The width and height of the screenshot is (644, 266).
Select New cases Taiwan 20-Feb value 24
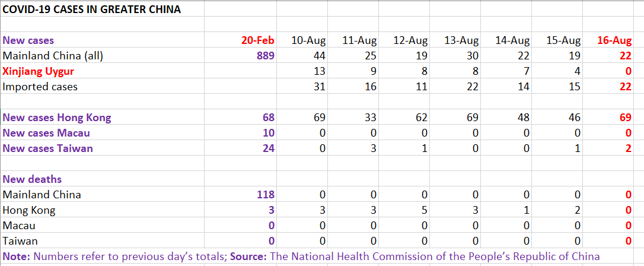point(267,148)
